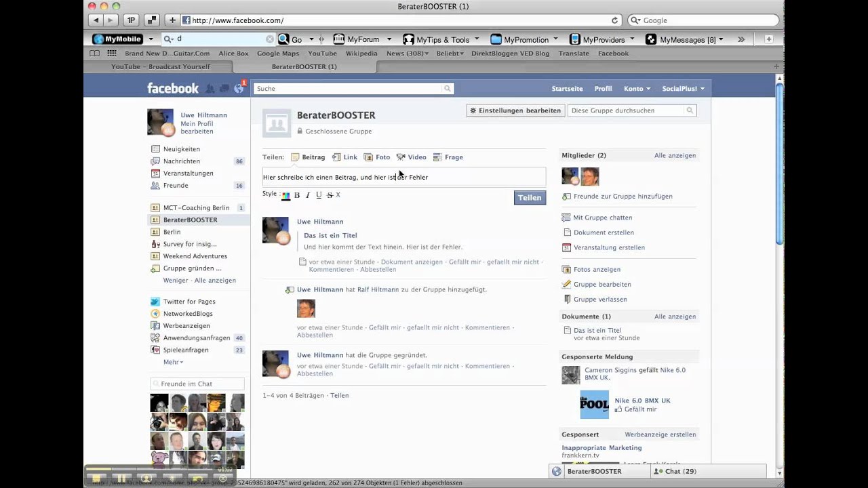This screenshot has height=488, width=868.
Task: Click Freunde zur Gruppe hinzufügen
Action: pyautogui.click(x=623, y=197)
